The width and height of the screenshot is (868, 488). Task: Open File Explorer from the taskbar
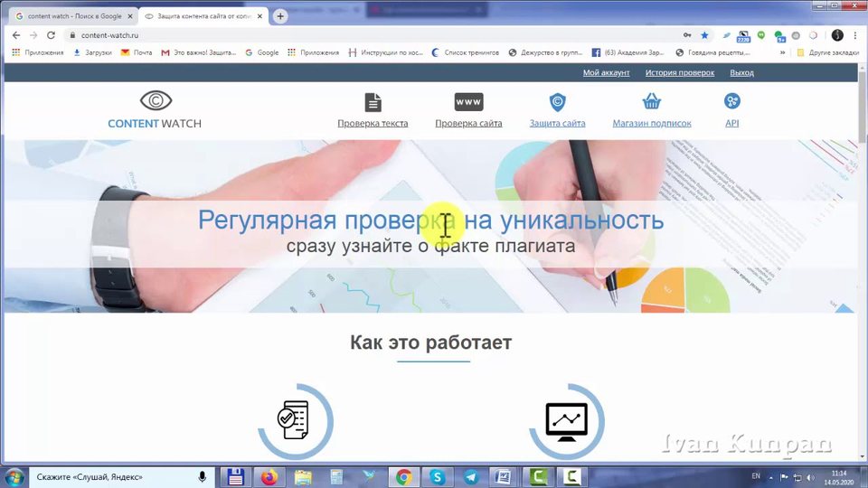[303, 476]
